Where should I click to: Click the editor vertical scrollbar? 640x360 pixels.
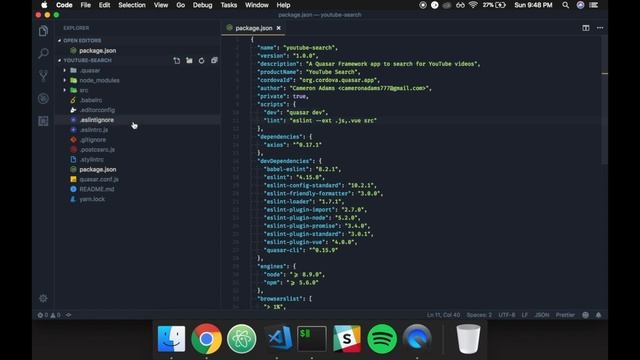[x=604, y=100]
